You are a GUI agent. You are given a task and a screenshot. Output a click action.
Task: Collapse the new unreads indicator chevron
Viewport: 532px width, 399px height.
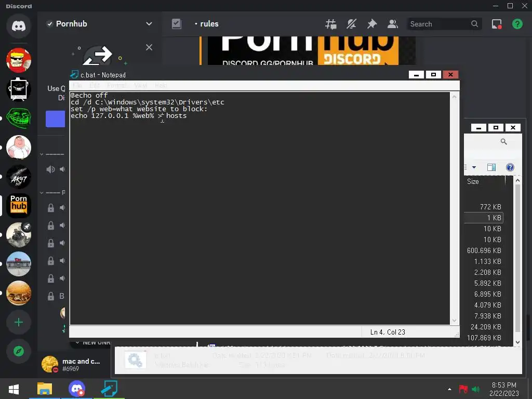(77, 343)
